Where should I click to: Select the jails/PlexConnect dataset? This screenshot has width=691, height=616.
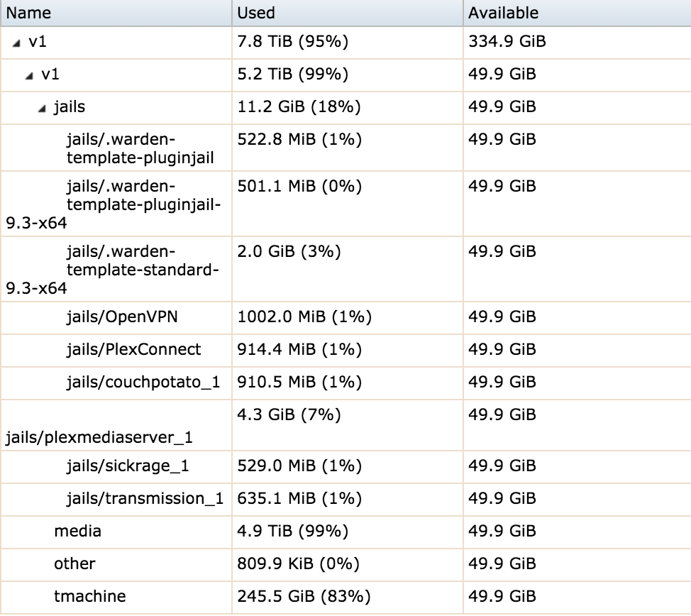pyautogui.click(x=345, y=351)
